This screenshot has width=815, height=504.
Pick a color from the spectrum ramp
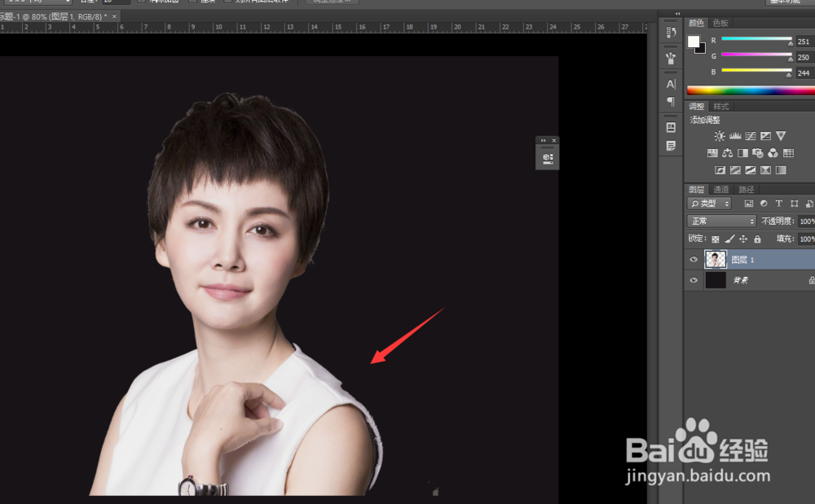tap(751, 90)
